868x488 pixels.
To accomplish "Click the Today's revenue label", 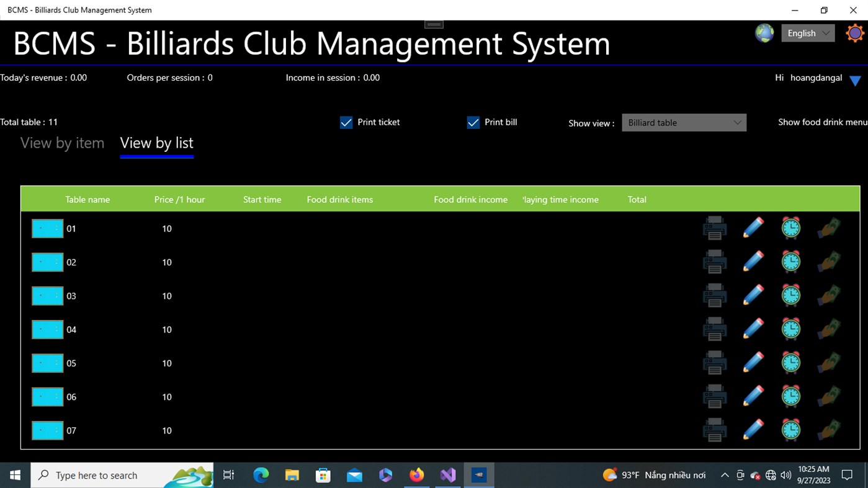I will tap(43, 78).
